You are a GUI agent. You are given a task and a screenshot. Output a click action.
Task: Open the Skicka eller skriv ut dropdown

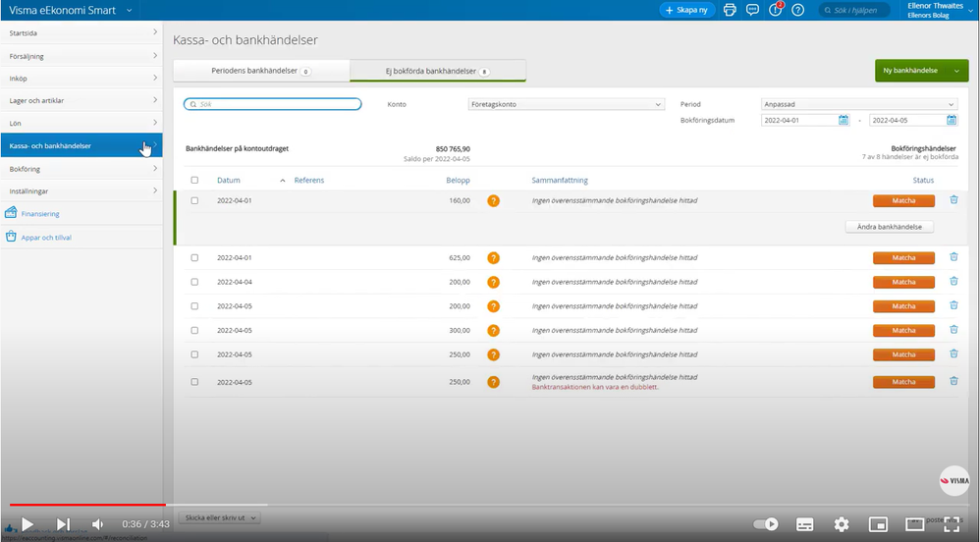tap(220, 516)
